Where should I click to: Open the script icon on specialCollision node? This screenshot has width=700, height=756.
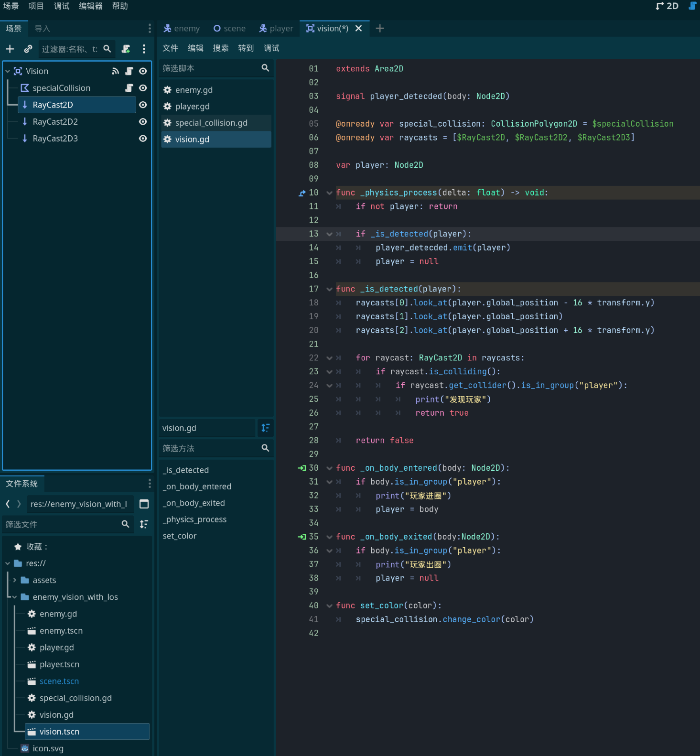129,88
